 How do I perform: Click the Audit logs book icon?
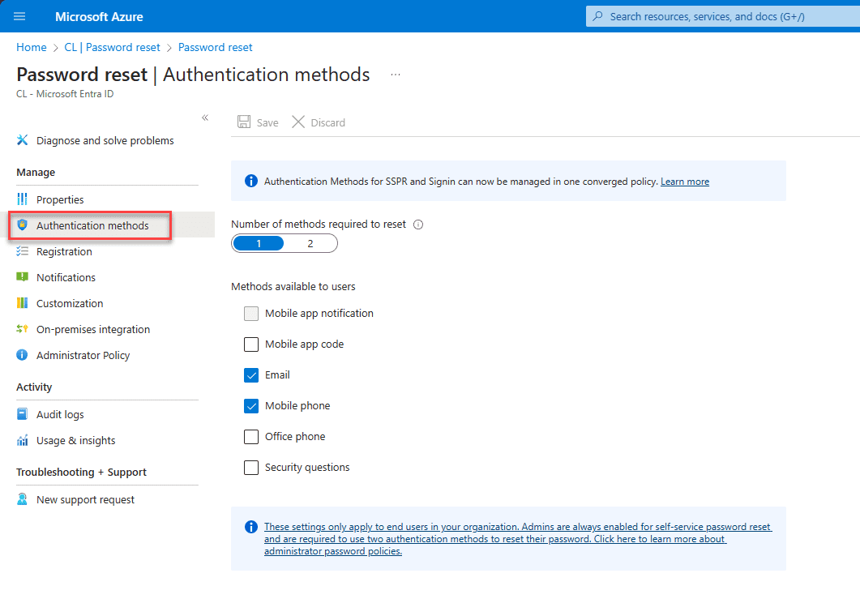22,414
